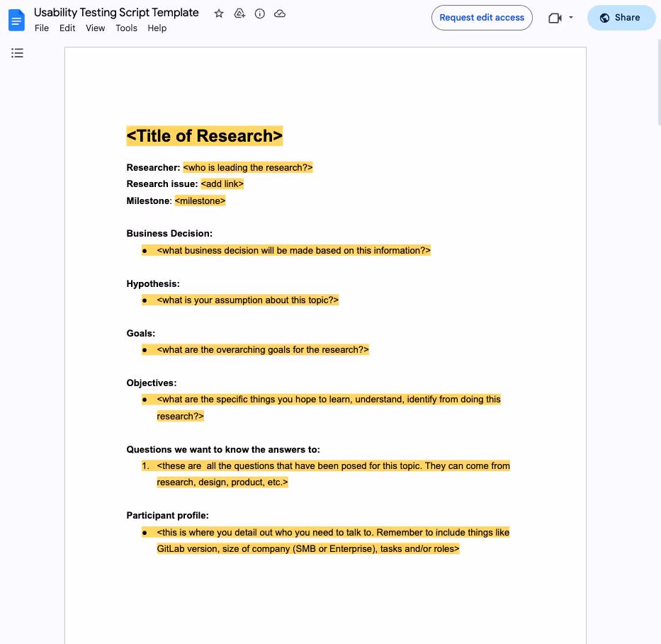Screen dimensions: 661x644
Task: Select <who is leading the research?> placeholder
Action: pos(248,167)
